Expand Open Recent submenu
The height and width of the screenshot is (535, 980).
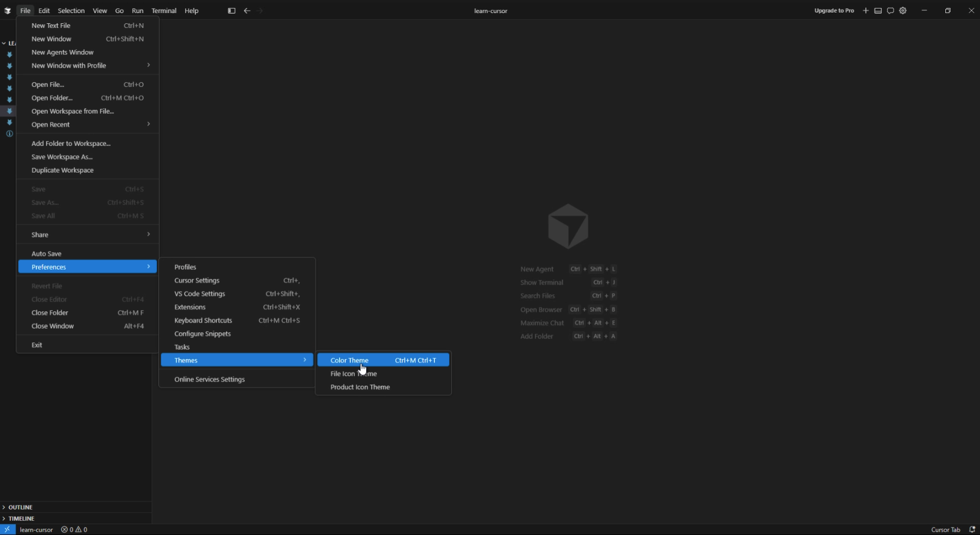click(x=87, y=124)
